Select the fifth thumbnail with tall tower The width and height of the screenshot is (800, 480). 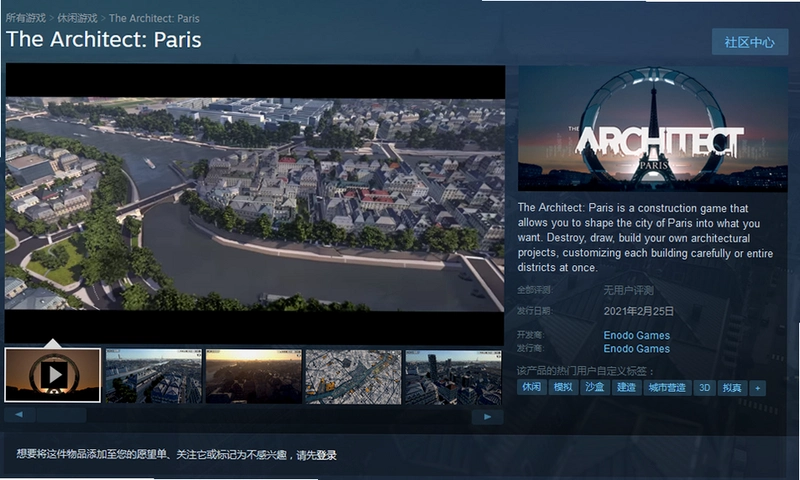pos(453,376)
